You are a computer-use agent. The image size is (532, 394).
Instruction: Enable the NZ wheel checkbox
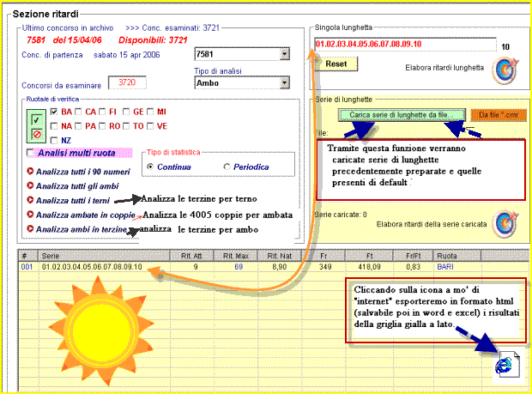click(53, 140)
